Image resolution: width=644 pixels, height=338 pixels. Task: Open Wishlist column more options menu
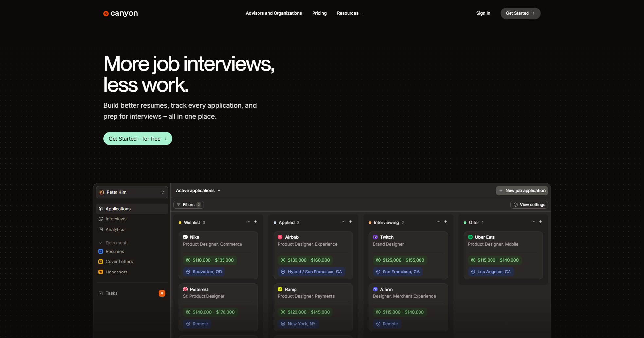(248, 222)
